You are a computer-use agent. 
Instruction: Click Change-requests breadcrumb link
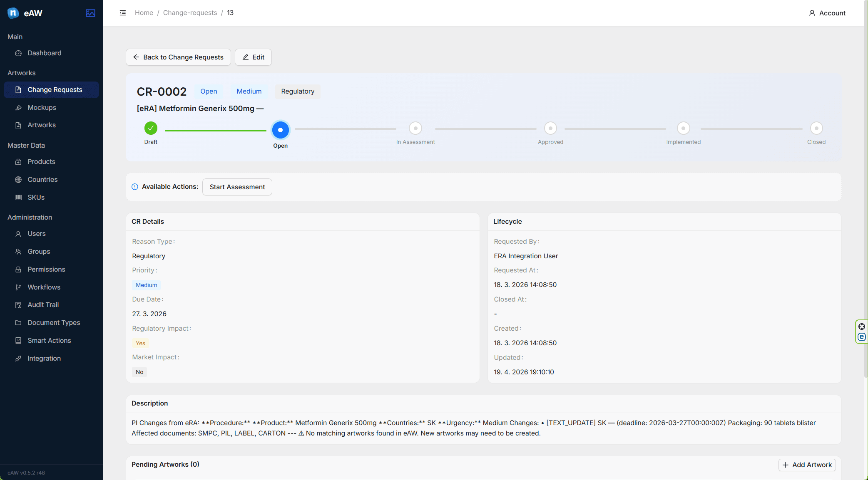[x=190, y=13]
